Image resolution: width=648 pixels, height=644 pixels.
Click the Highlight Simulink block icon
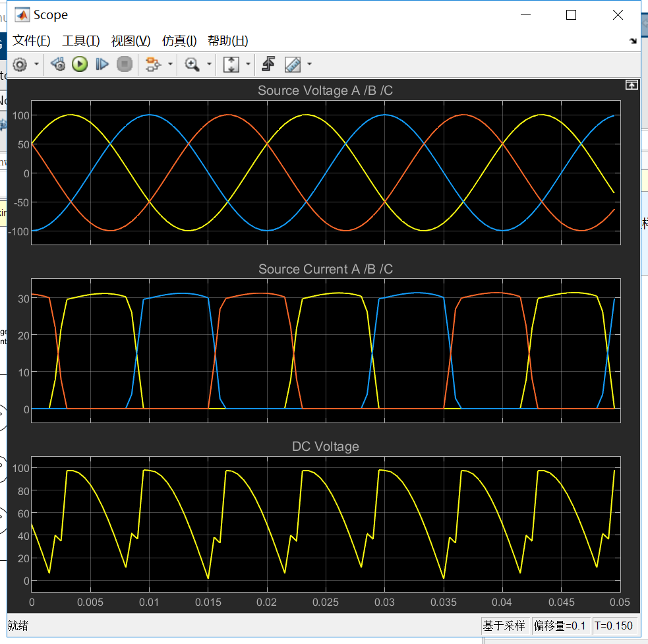tap(153, 65)
